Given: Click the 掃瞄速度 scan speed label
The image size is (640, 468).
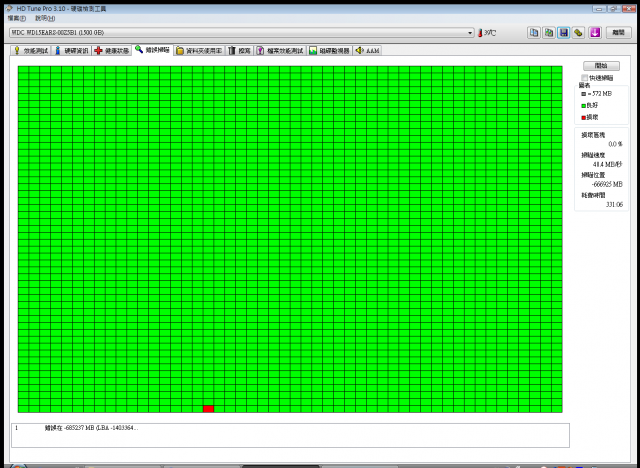Looking at the screenshot, I should (593, 155).
